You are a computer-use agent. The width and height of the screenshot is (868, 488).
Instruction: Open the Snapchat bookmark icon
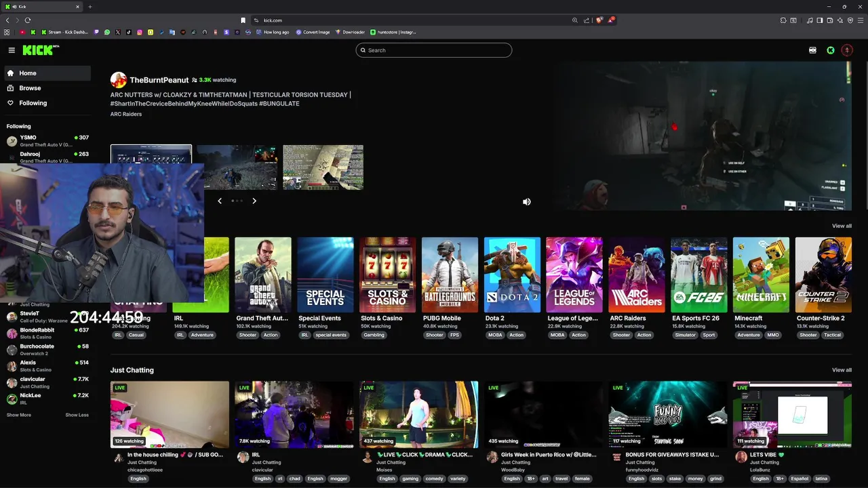click(x=151, y=32)
